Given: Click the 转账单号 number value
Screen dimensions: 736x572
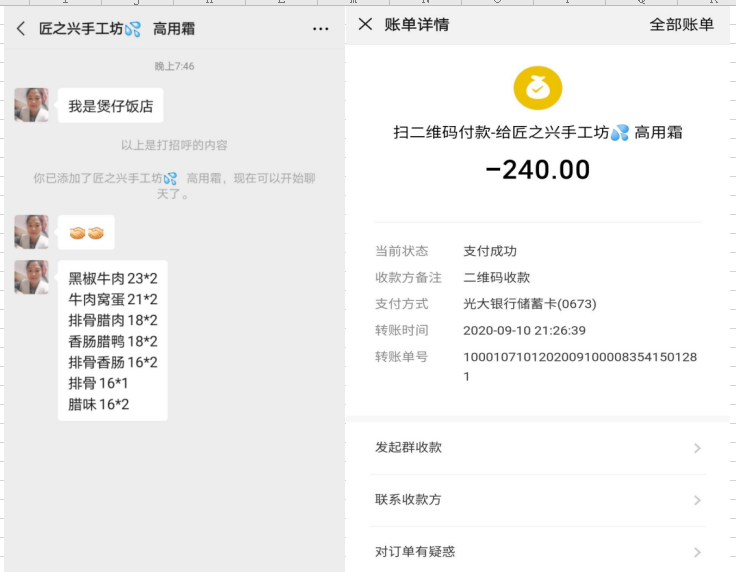Looking at the screenshot, I should [579, 366].
